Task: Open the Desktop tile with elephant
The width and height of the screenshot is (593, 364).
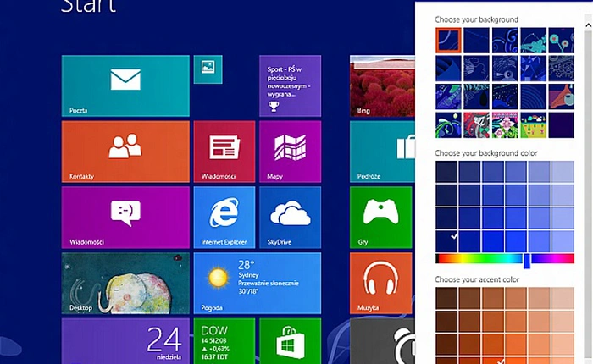Action: tap(125, 283)
